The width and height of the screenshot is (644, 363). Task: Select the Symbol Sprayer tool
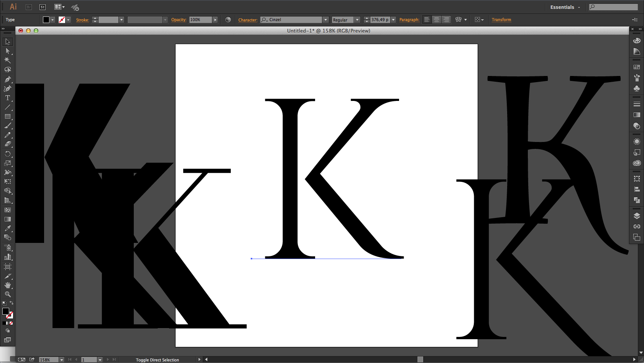pyautogui.click(x=8, y=248)
